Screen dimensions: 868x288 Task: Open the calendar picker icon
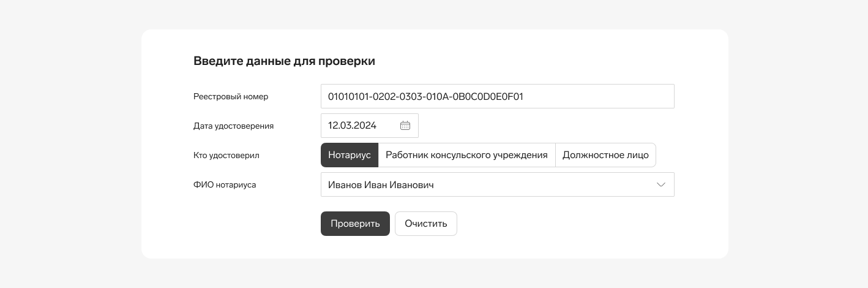coord(405,126)
